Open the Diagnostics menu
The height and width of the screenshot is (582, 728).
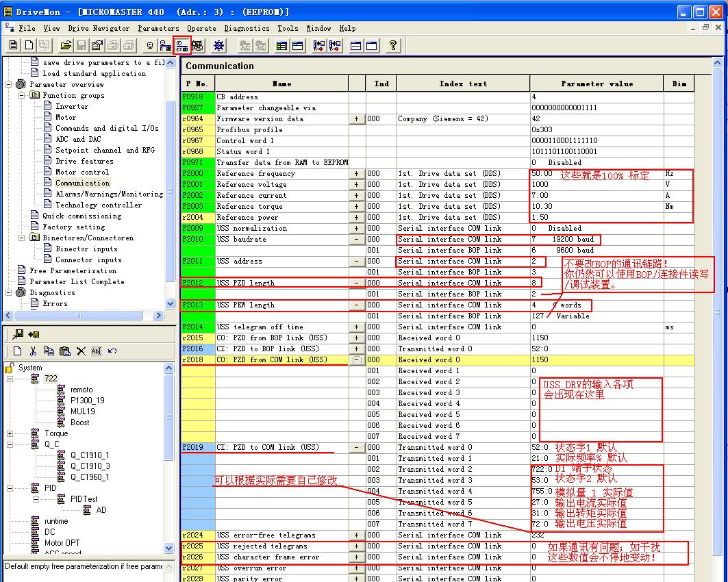click(x=247, y=29)
